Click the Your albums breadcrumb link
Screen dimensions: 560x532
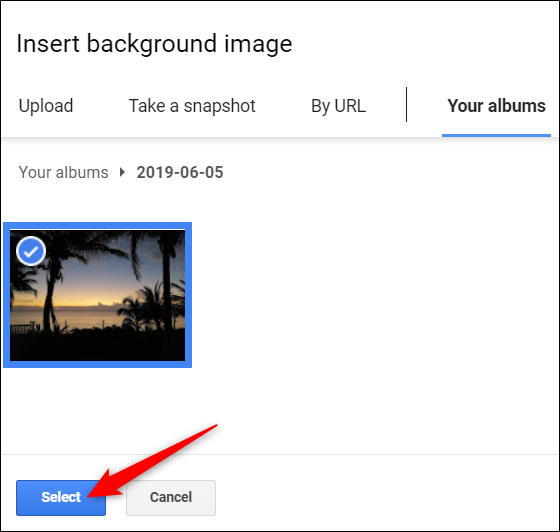click(x=63, y=172)
